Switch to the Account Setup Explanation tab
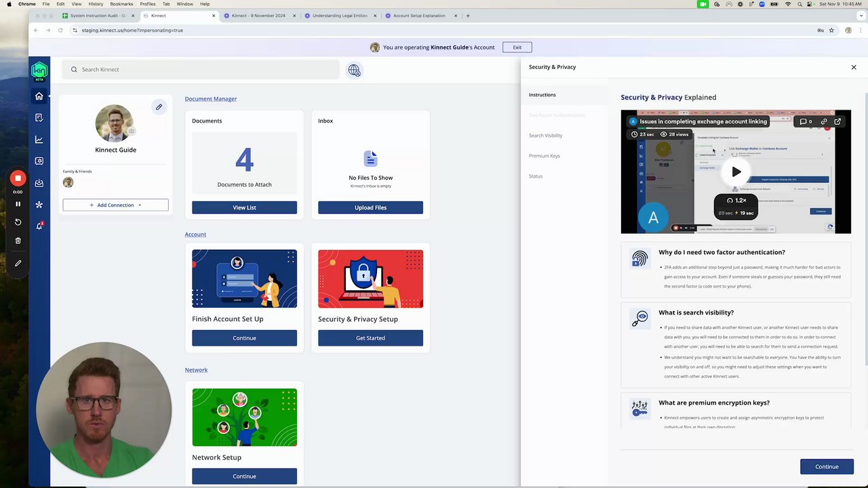Screen dimensions: 868x488 pos(420,16)
